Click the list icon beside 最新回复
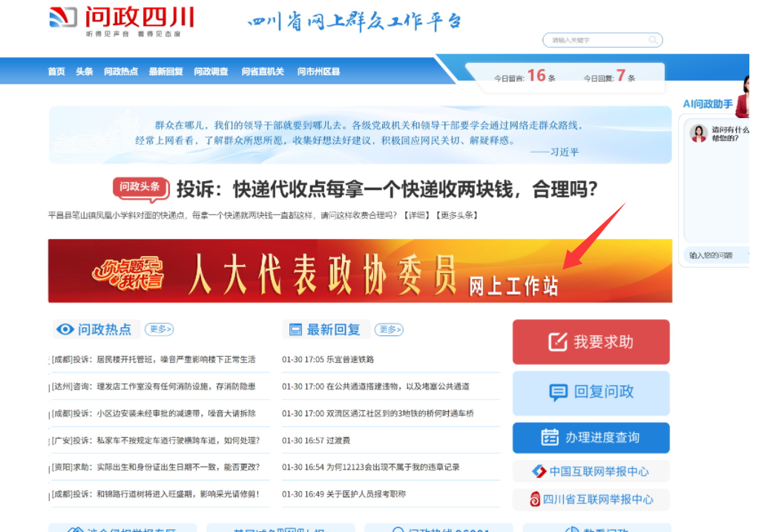The image size is (759, 532). pyautogui.click(x=295, y=329)
